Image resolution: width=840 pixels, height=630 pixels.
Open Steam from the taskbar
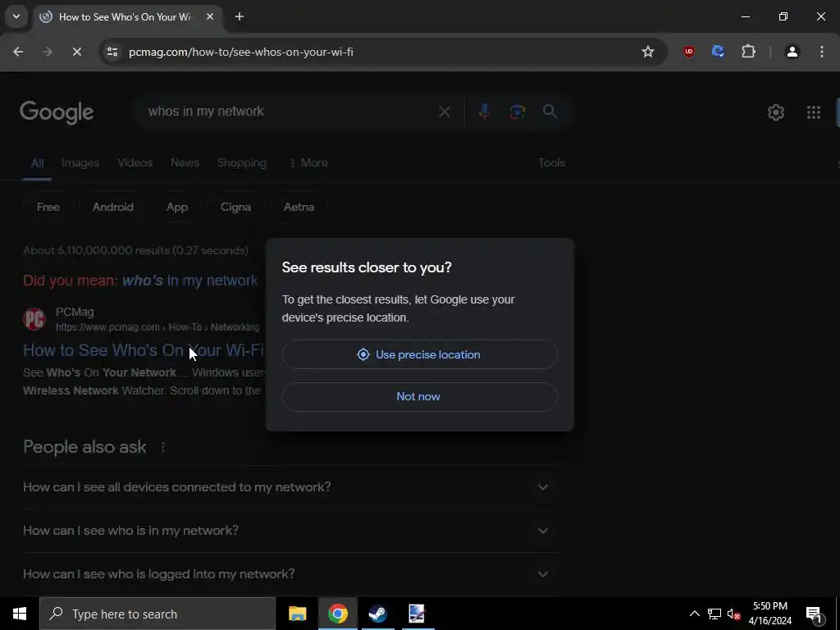(377, 614)
